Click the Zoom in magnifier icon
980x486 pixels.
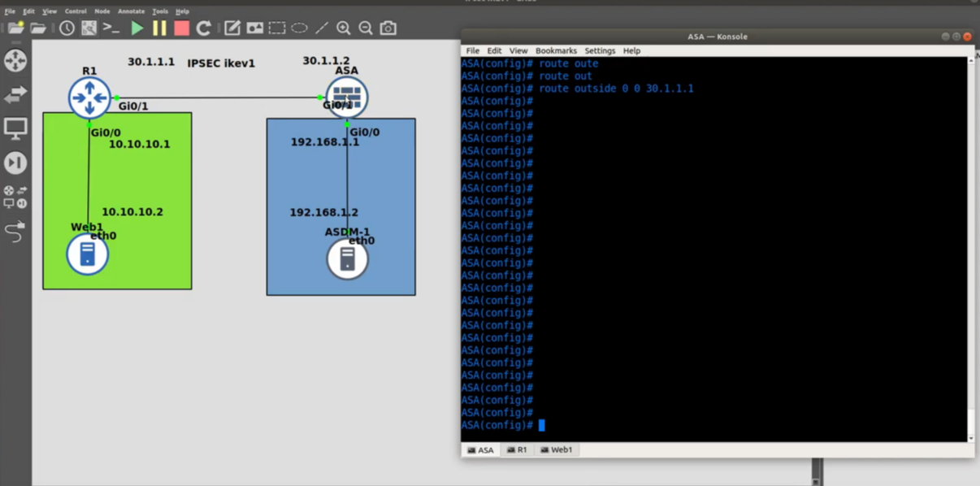[x=344, y=28]
